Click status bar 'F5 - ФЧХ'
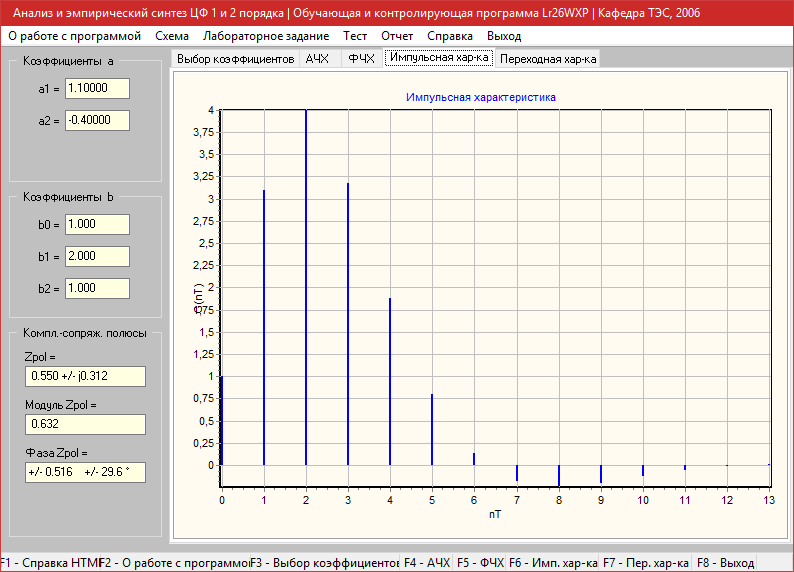This screenshot has height=572, width=794. click(x=480, y=563)
